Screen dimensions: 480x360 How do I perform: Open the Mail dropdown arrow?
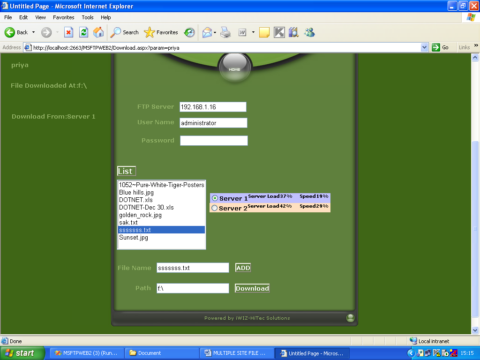point(215,32)
